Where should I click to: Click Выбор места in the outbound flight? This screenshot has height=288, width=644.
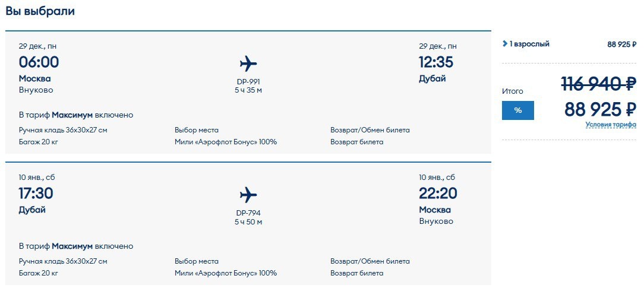[196, 130]
